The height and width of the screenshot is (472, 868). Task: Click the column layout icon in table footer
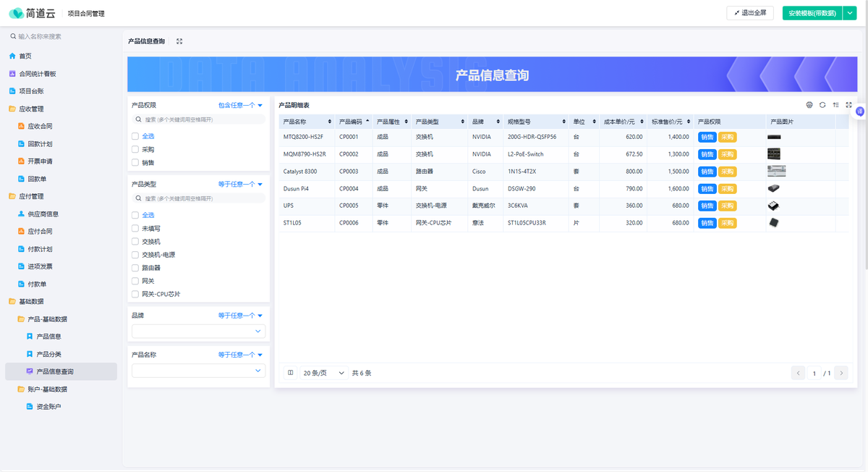tap(291, 373)
